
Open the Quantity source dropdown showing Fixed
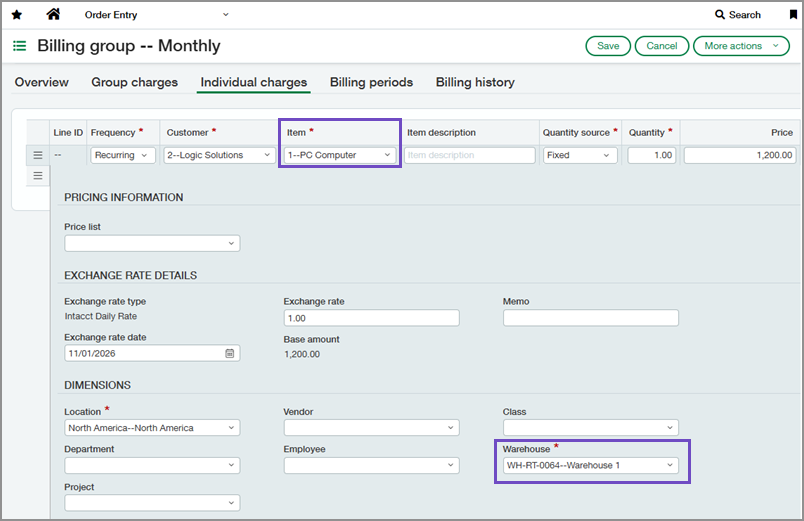coord(580,155)
